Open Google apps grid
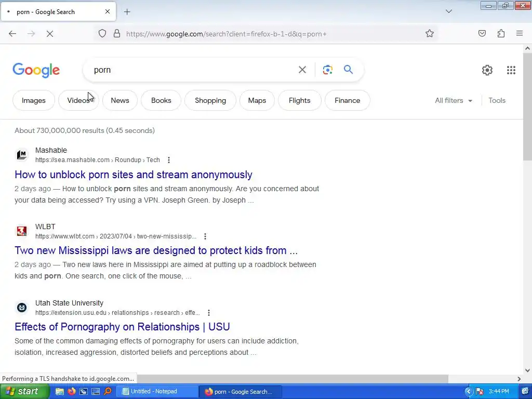 pyautogui.click(x=511, y=70)
